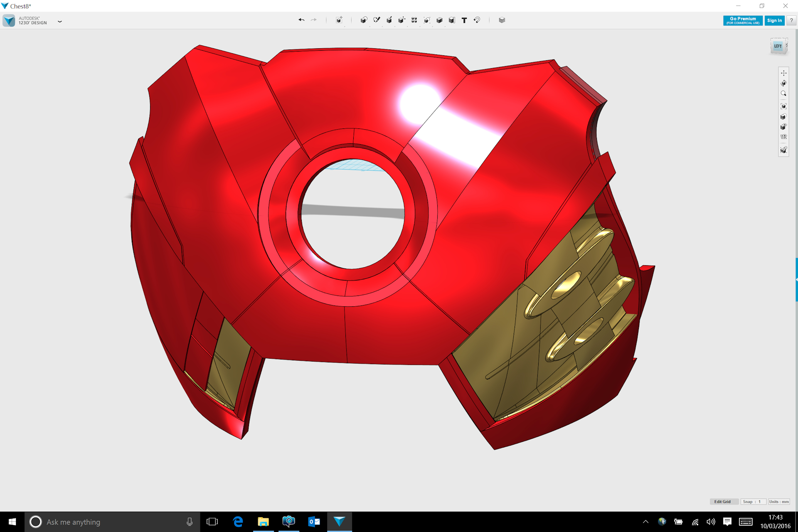Click the Fit to view icon
Image resolution: width=798 pixels, height=532 pixels.
(783, 106)
